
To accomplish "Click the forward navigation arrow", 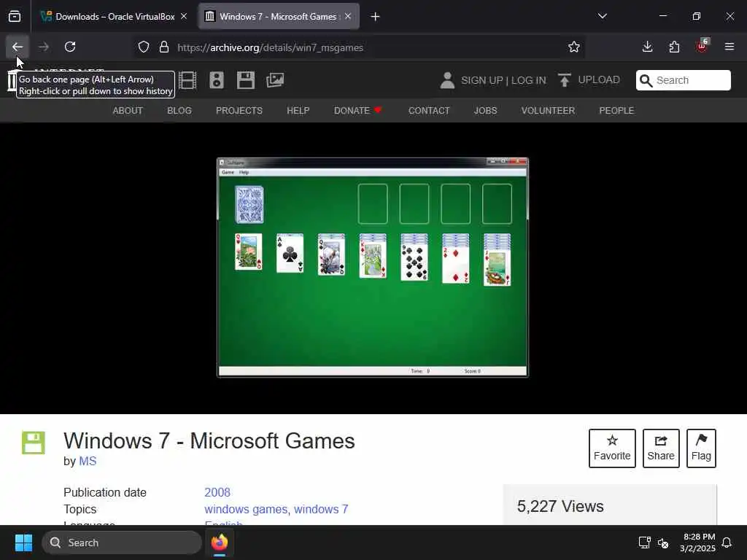I will coord(43,47).
